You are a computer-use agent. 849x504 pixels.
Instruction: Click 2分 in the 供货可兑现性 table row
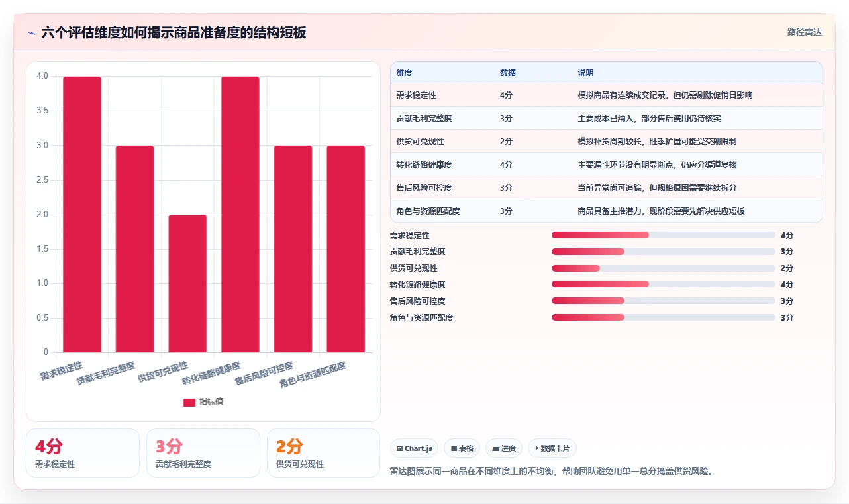click(506, 142)
